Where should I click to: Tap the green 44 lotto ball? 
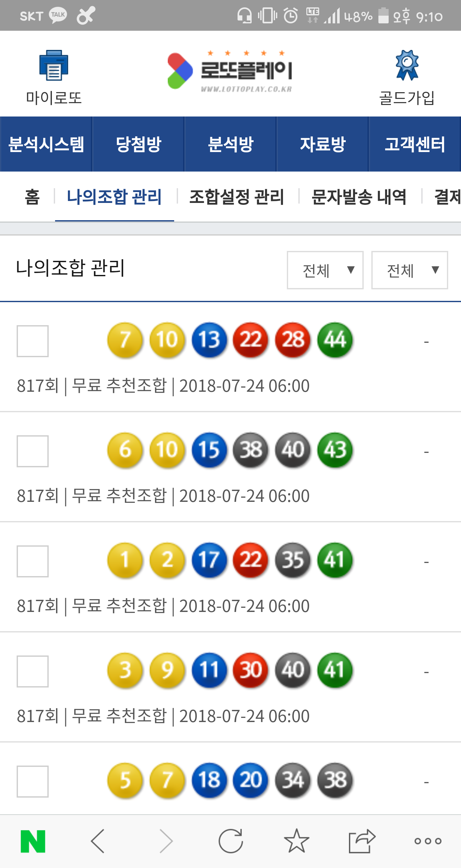(x=335, y=339)
